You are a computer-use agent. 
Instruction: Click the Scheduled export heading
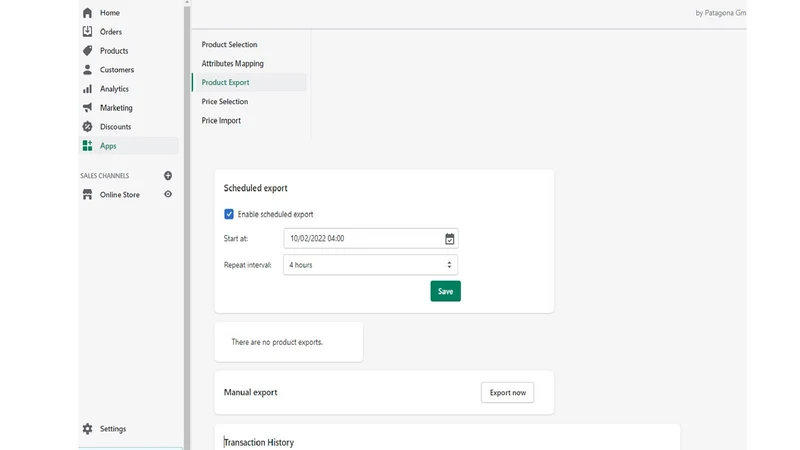(x=255, y=188)
